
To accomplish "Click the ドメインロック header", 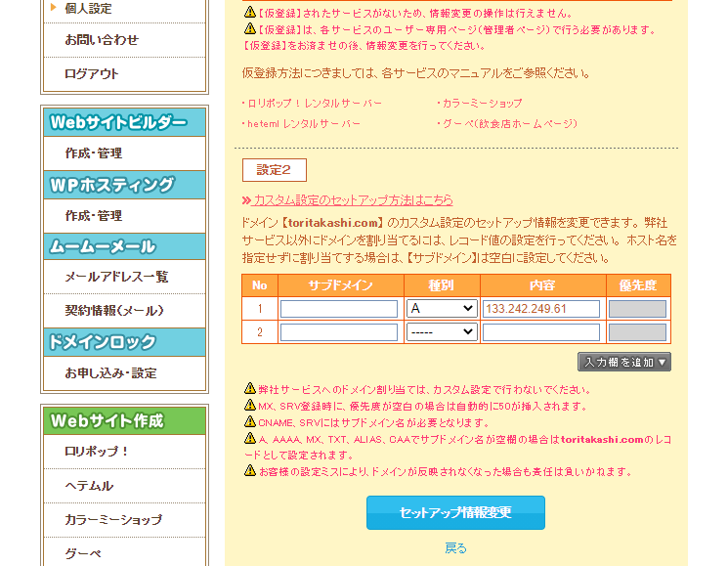I will click(x=124, y=342).
